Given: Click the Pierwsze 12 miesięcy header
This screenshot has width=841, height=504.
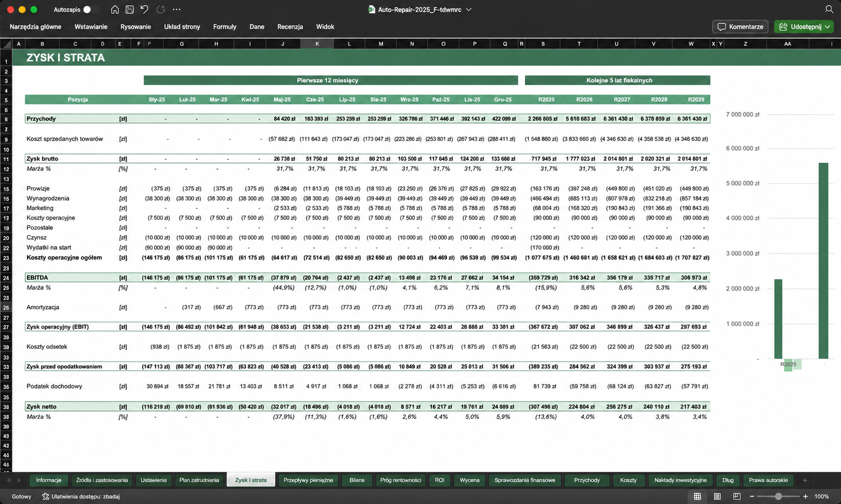Looking at the screenshot, I should (x=331, y=80).
